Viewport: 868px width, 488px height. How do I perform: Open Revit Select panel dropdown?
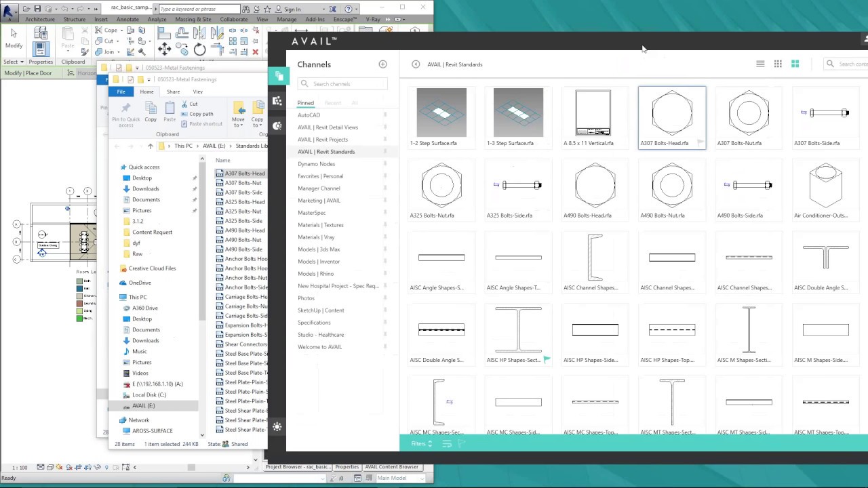click(14, 62)
